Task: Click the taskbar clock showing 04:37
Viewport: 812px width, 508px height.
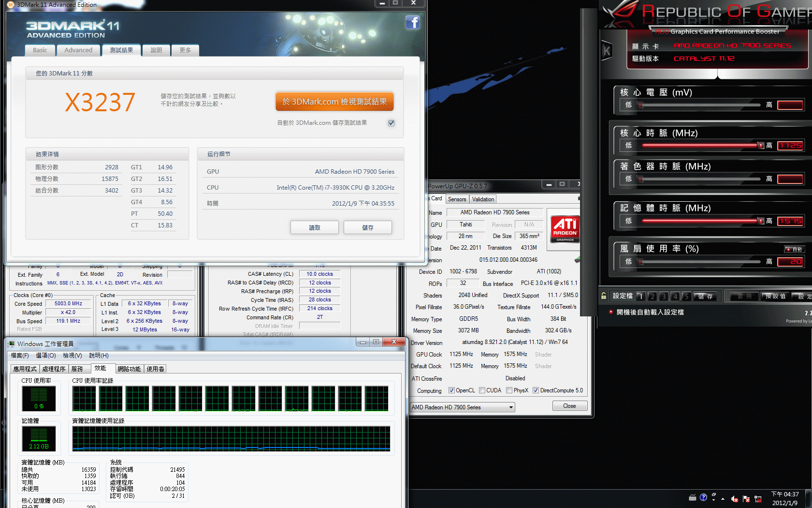Action: pyautogui.click(x=785, y=498)
